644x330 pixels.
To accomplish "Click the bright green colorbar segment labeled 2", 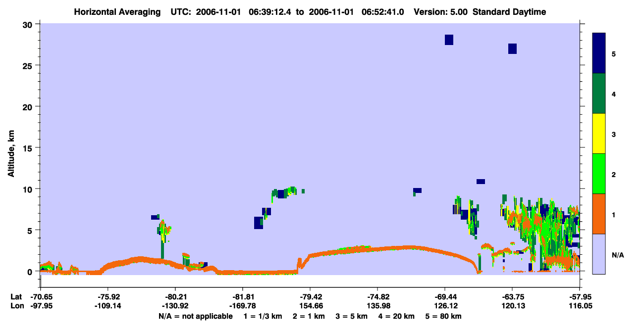I will click(599, 174).
